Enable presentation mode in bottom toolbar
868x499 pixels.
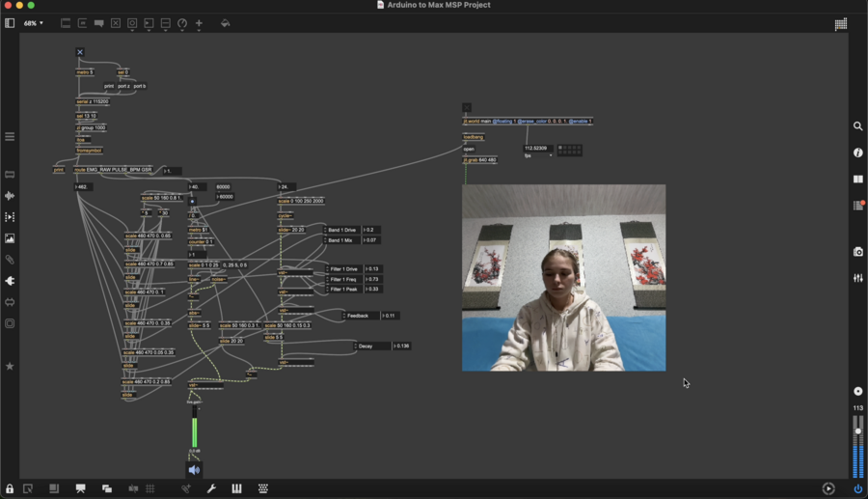point(80,489)
